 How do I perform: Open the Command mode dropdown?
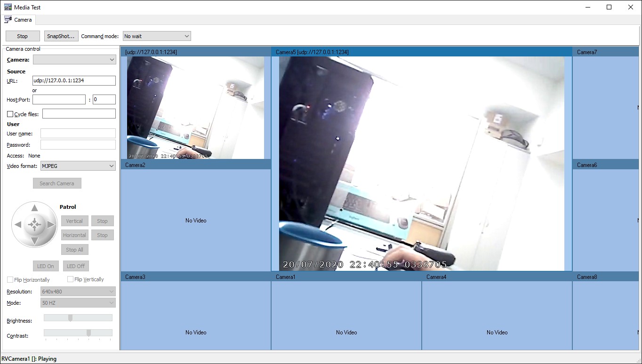click(156, 36)
